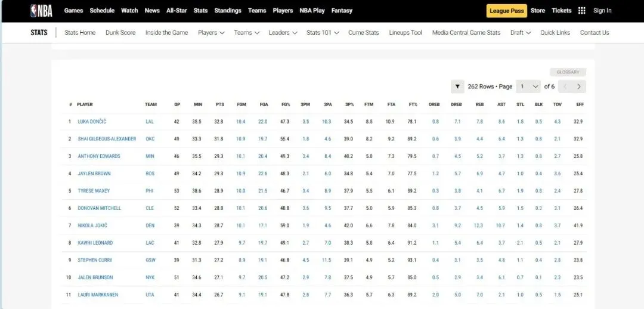Screen dimensions: 644x309
Task: Open Kawhi Leonard player link
Action: [x=95, y=243]
